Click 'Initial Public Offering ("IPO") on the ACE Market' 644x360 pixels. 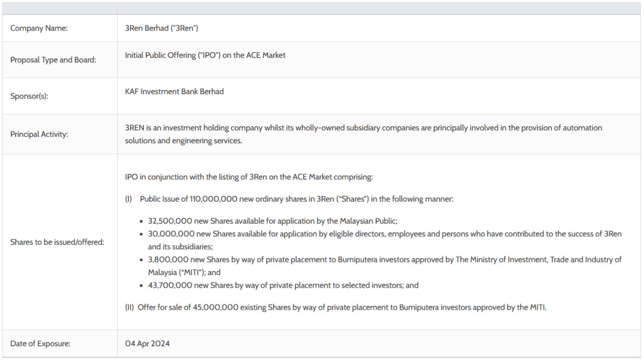205,55
